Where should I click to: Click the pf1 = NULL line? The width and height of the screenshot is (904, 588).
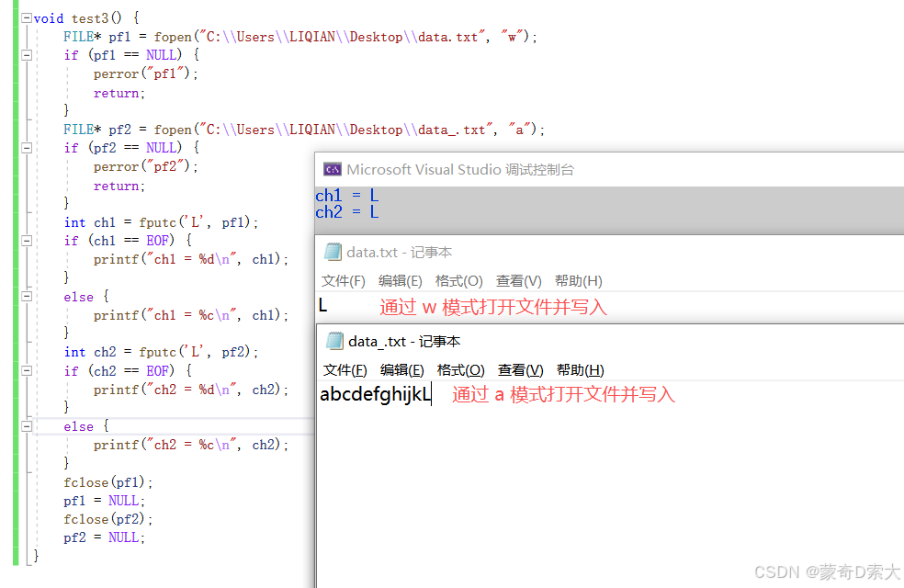pos(105,501)
